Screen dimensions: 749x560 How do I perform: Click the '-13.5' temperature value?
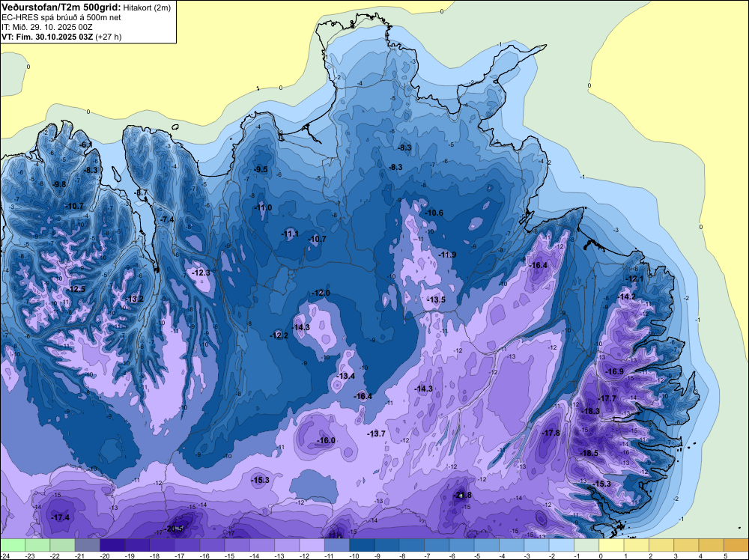pos(436,299)
